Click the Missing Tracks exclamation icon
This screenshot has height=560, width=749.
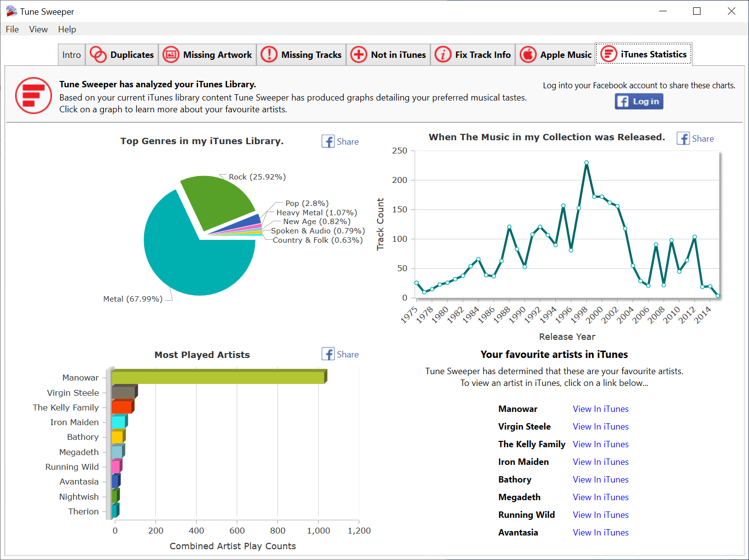click(x=269, y=54)
